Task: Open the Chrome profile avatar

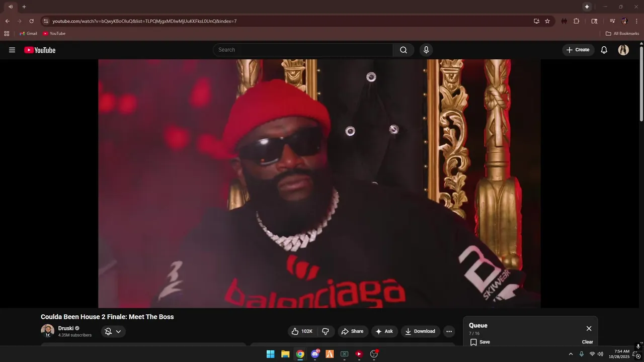Action: coord(624,21)
